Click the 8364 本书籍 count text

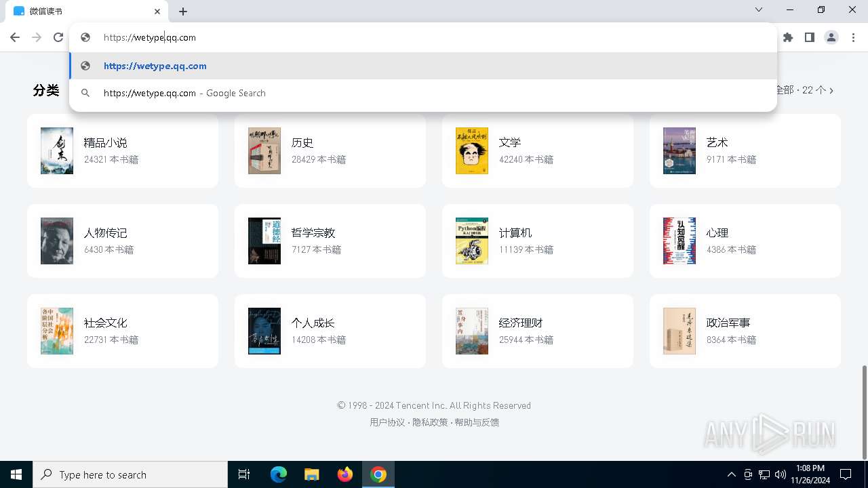(731, 340)
